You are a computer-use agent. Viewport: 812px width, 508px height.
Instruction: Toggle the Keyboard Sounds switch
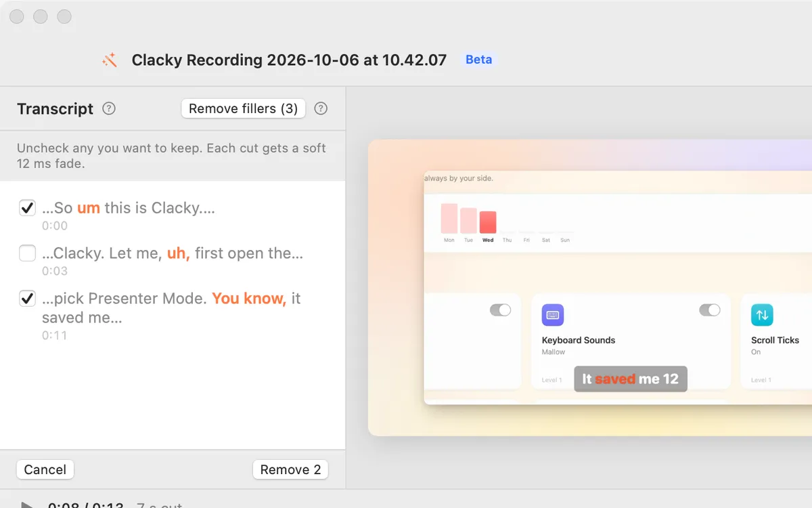pos(710,310)
